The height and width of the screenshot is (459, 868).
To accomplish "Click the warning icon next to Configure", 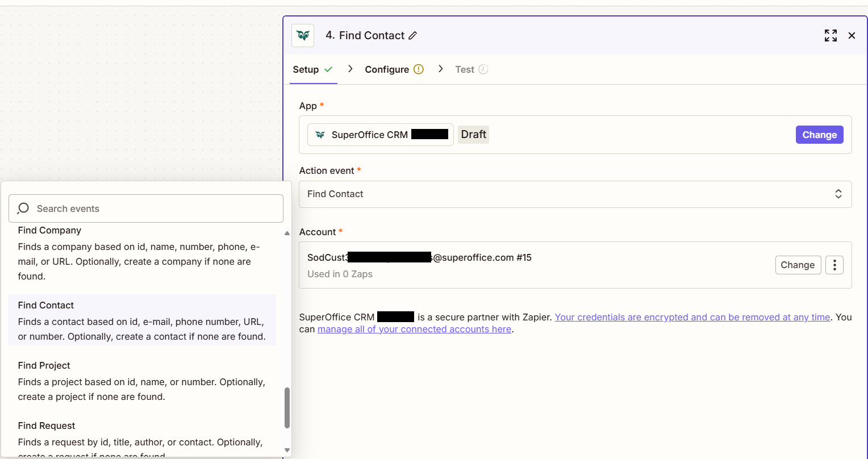I will [x=419, y=69].
